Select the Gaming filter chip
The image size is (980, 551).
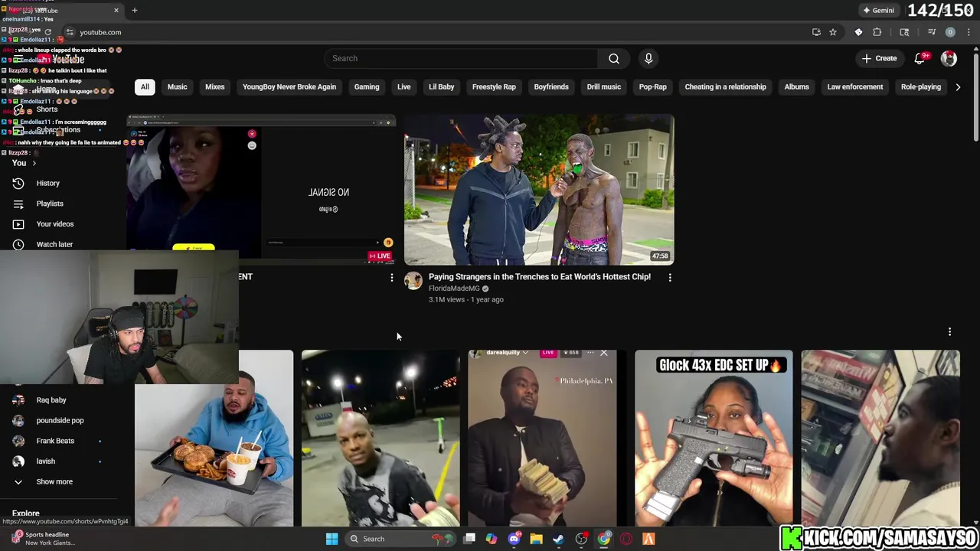[x=367, y=86]
